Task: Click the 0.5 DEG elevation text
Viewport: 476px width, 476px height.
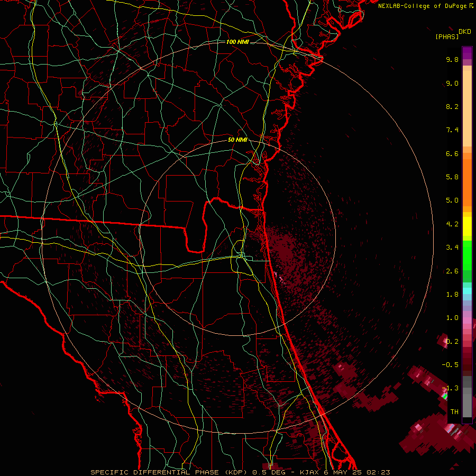Action: (x=269, y=472)
